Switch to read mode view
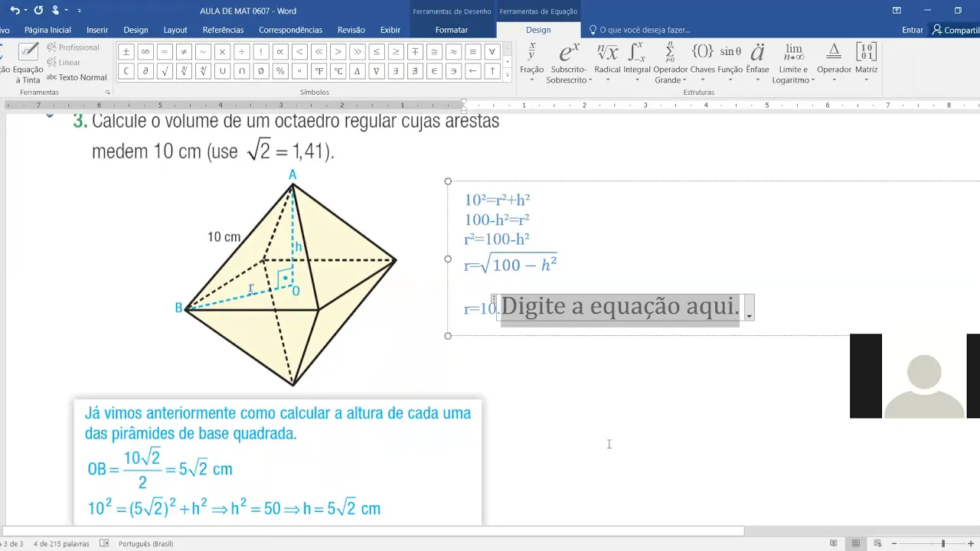Screen dimensions: 980x551 pos(833,543)
